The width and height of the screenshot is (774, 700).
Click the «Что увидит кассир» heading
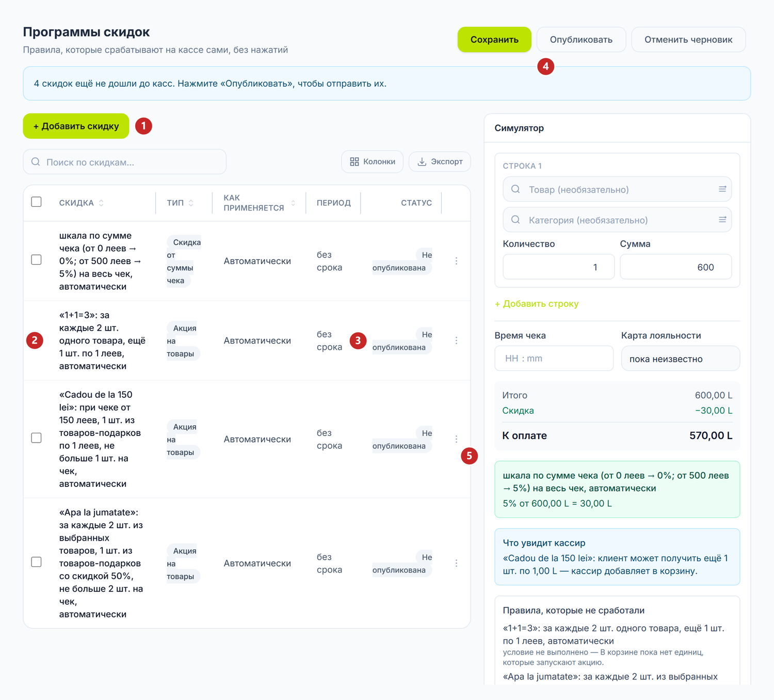coord(544,543)
